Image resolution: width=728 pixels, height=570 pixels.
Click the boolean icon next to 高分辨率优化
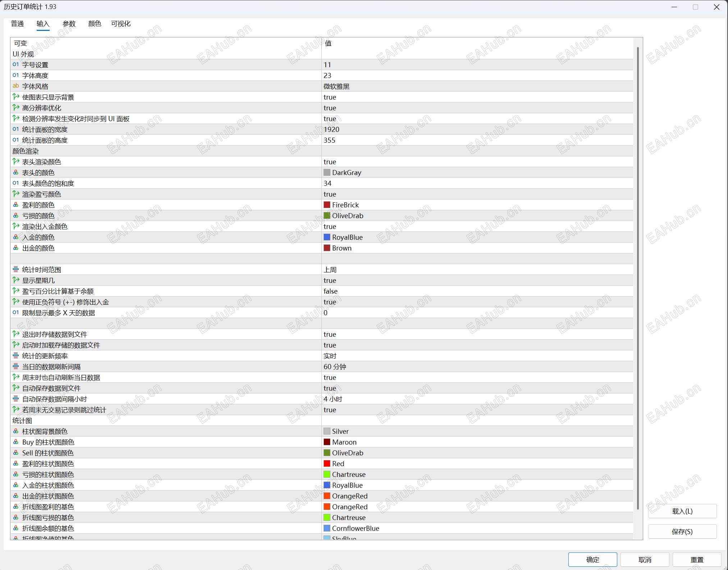(x=15, y=108)
